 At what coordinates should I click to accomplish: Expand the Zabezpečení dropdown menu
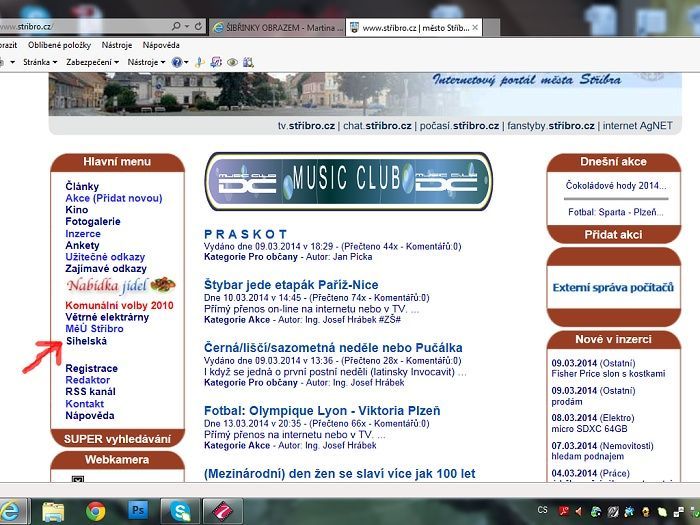click(92, 62)
